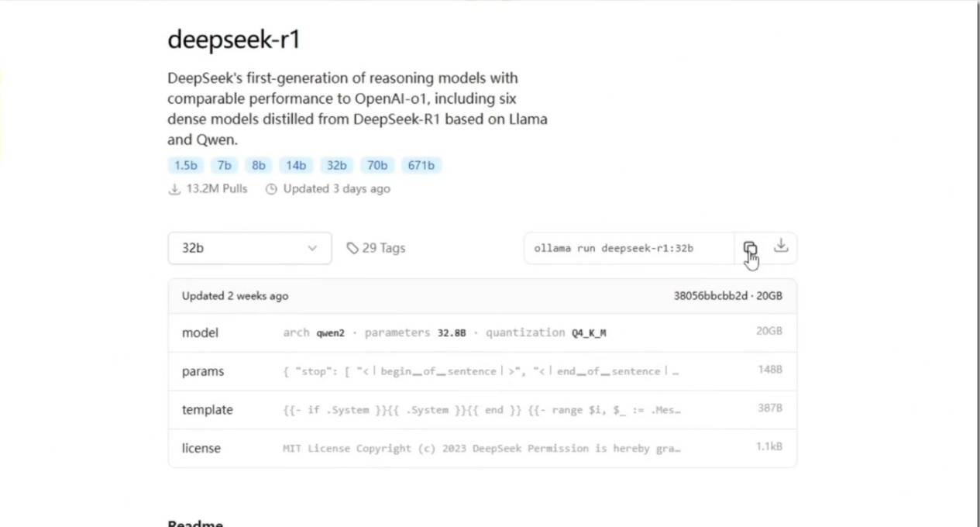
Task: Click the ollama run deepseek-r1:32b command field
Action: (628, 248)
